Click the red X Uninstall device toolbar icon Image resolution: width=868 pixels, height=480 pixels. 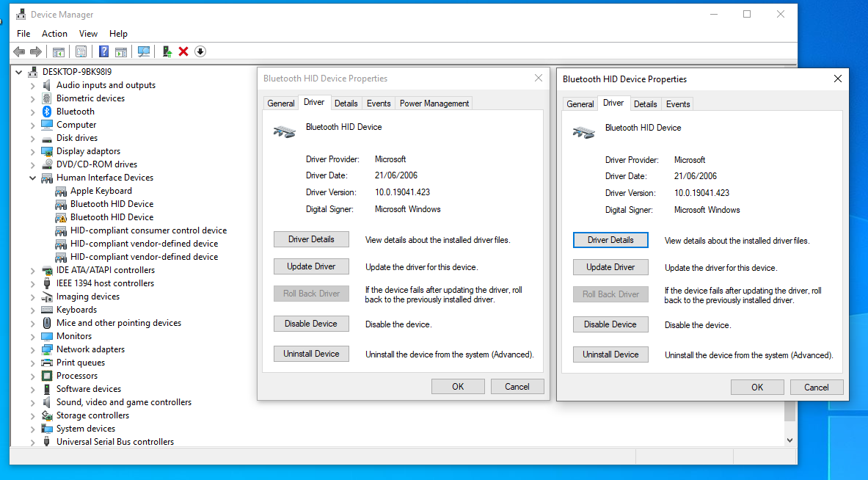click(x=183, y=51)
